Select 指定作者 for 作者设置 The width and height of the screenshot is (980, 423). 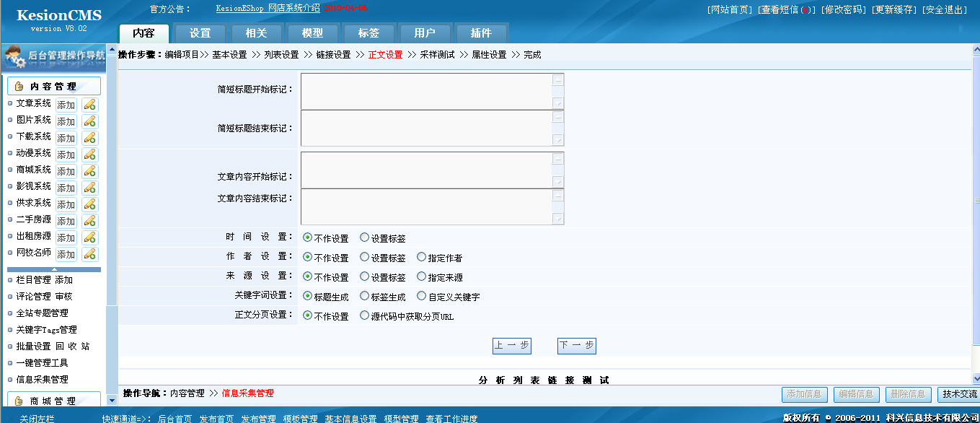421,257
